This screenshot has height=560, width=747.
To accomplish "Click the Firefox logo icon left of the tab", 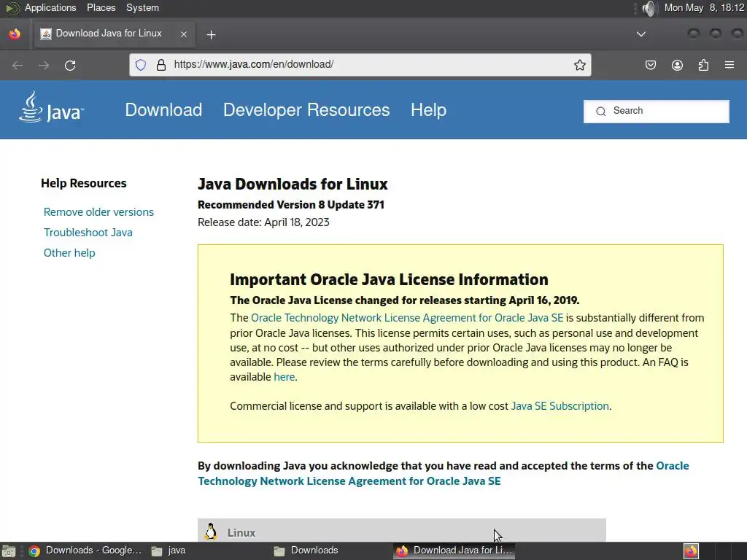I will [x=15, y=34].
